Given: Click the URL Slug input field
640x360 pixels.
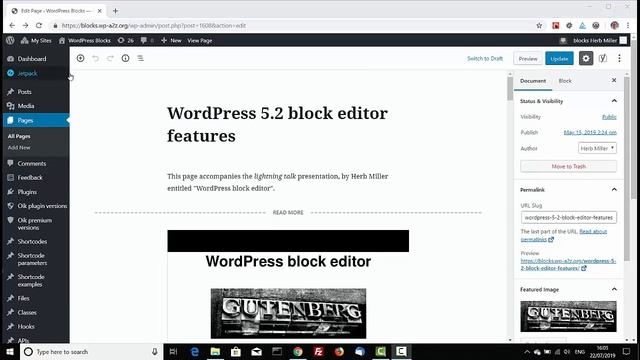Looking at the screenshot, I should [569, 218].
